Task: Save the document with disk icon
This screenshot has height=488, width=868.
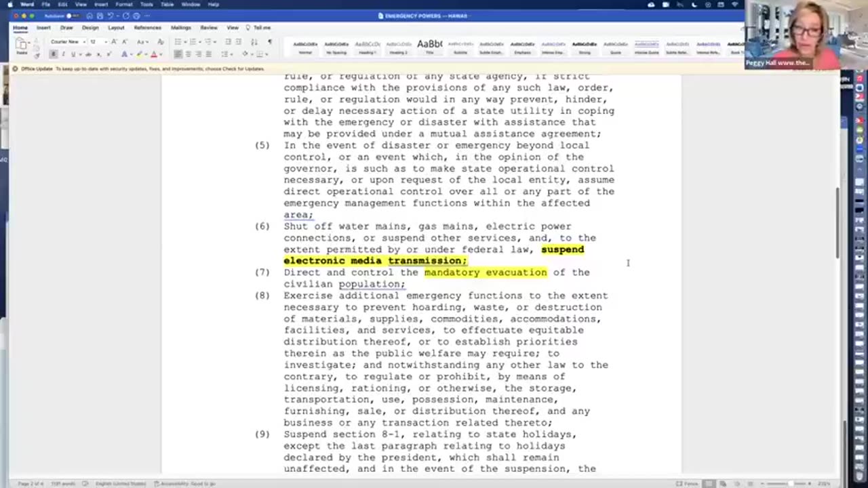Action: pos(100,16)
